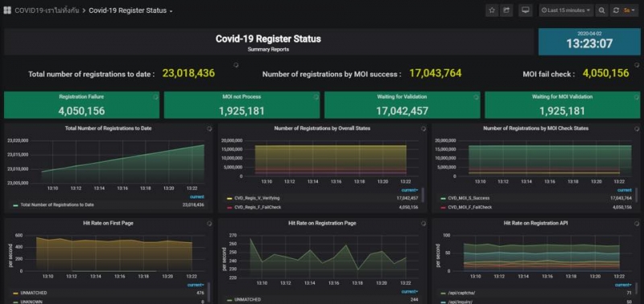Open Registration Failure stat panel title menu
Screen dimensions: 644x304
click(x=81, y=97)
